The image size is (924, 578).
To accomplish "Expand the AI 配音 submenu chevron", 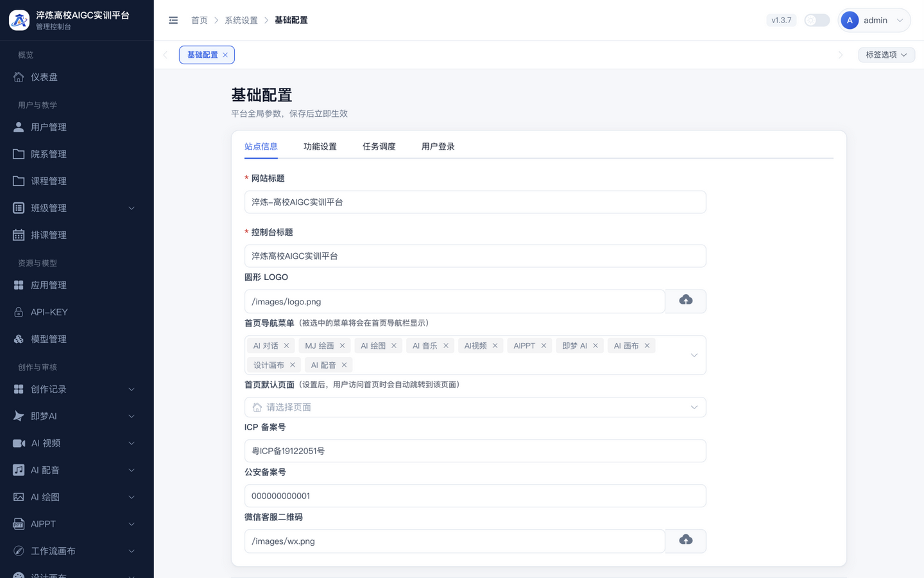I will pos(132,470).
